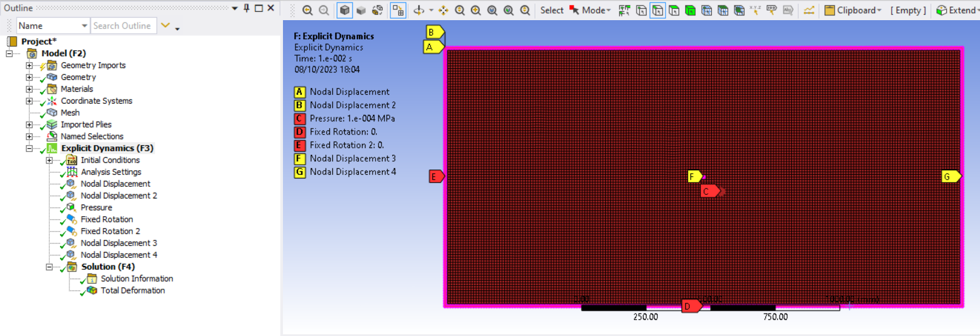Open the chart/graph icon in toolbar
The image size is (980, 336).
809,10
